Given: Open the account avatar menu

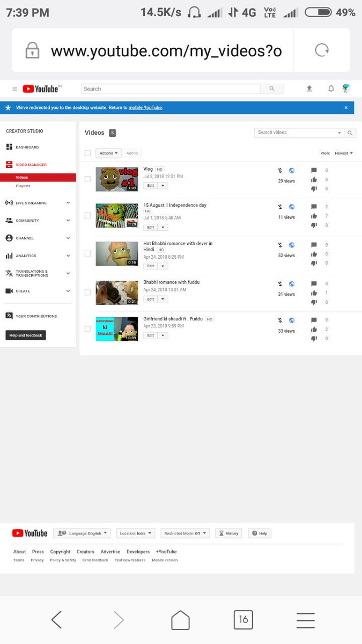Looking at the screenshot, I should pyautogui.click(x=346, y=89).
